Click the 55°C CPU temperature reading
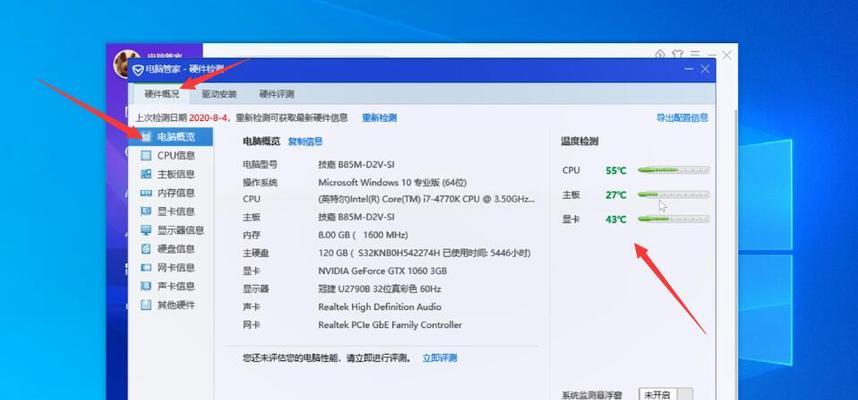This screenshot has height=400, width=858. click(616, 171)
